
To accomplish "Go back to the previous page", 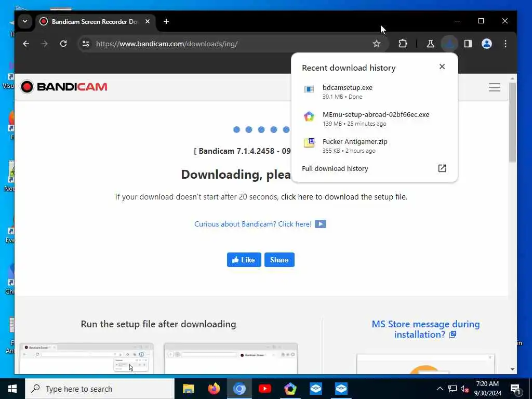I will tap(26, 44).
